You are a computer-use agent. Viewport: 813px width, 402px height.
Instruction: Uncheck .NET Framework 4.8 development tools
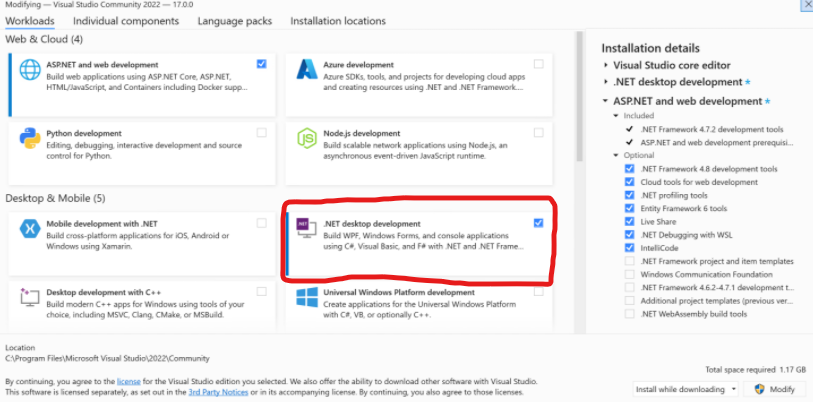pyautogui.click(x=629, y=169)
